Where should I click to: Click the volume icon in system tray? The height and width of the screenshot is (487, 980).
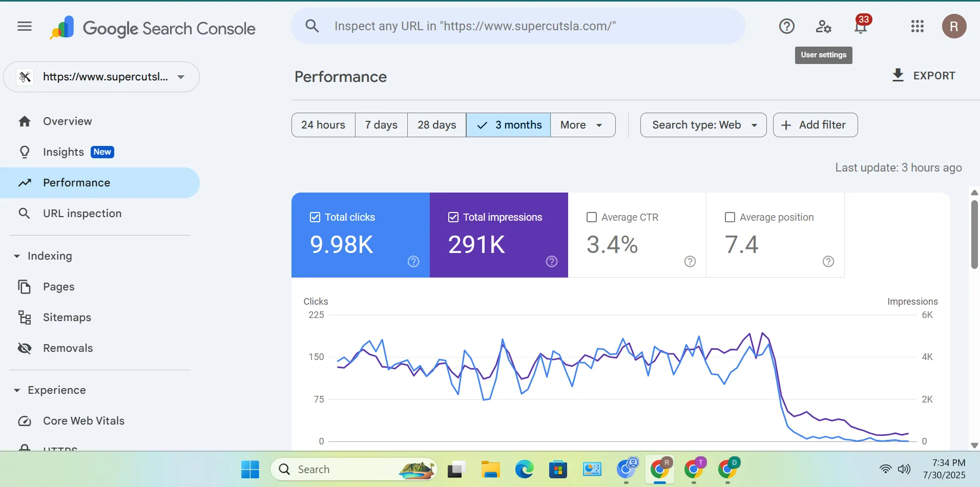pyautogui.click(x=904, y=469)
